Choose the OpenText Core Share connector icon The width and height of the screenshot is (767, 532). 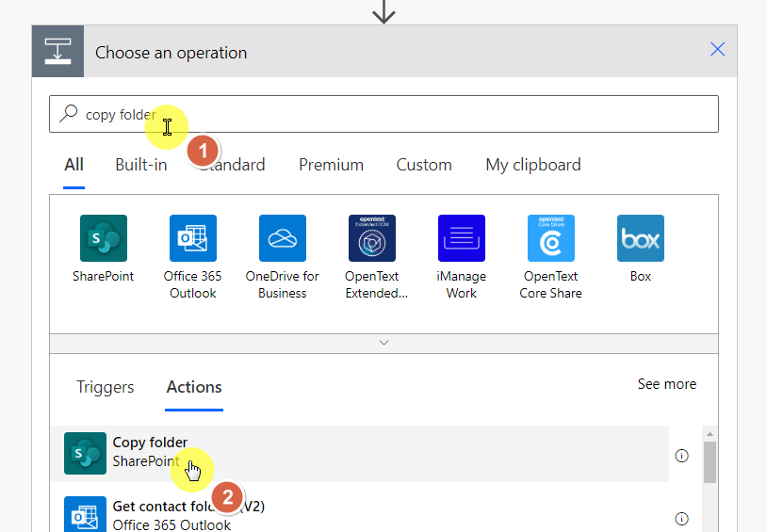pyautogui.click(x=551, y=238)
